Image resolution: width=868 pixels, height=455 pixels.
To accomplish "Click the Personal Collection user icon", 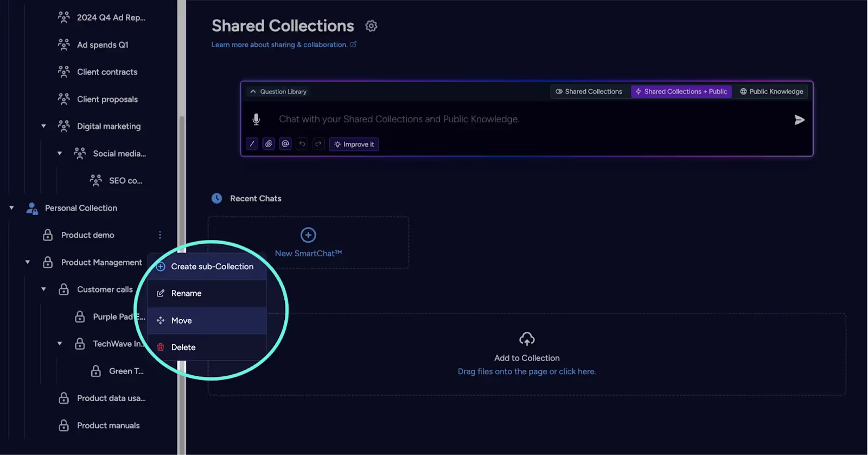I will coord(32,208).
